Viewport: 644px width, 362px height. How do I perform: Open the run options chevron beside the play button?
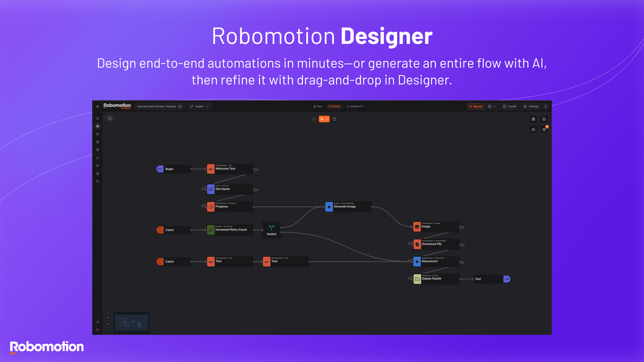327,119
